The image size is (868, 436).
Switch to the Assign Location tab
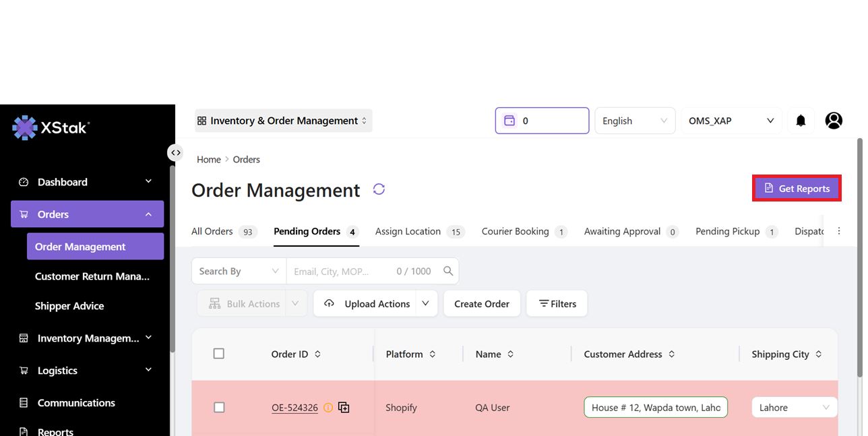pos(408,231)
